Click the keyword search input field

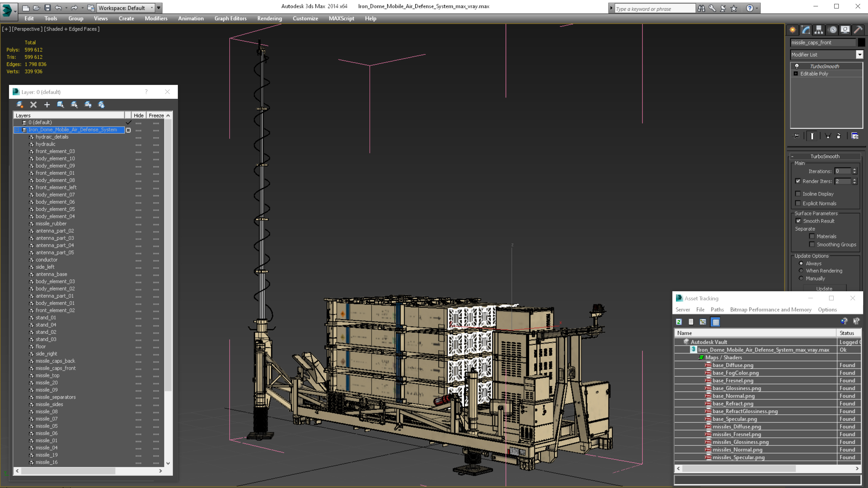pyautogui.click(x=654, y=9)
